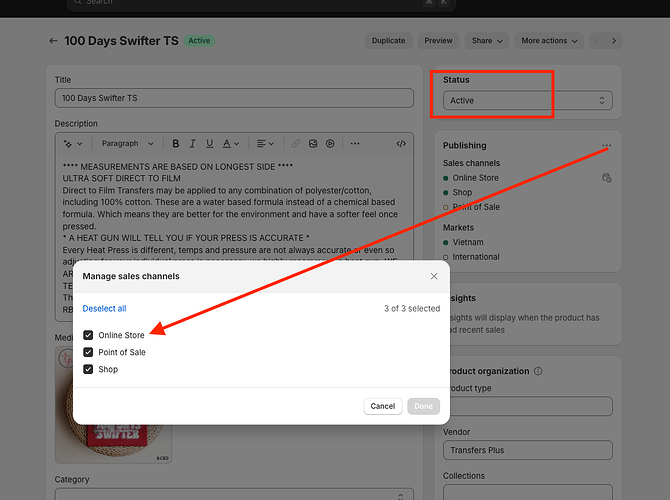Screen dimensions: 670x500
Task: Insert an image into the description
Action: (x=313, y=144)
